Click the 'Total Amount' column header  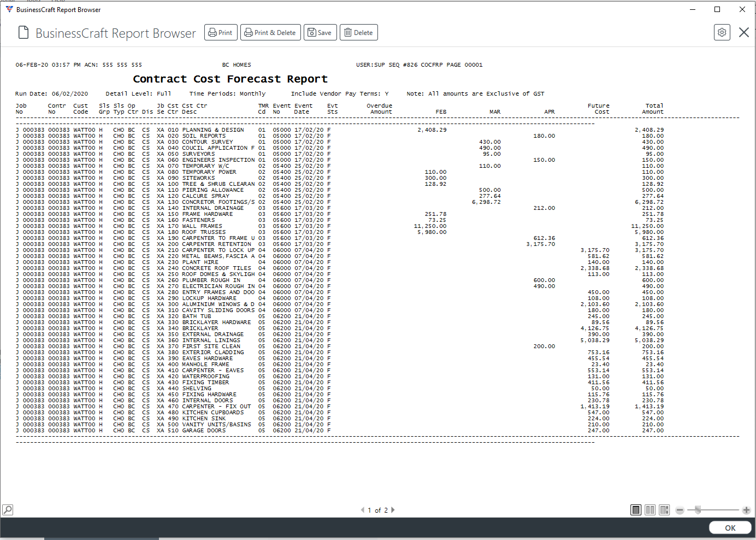653,109
